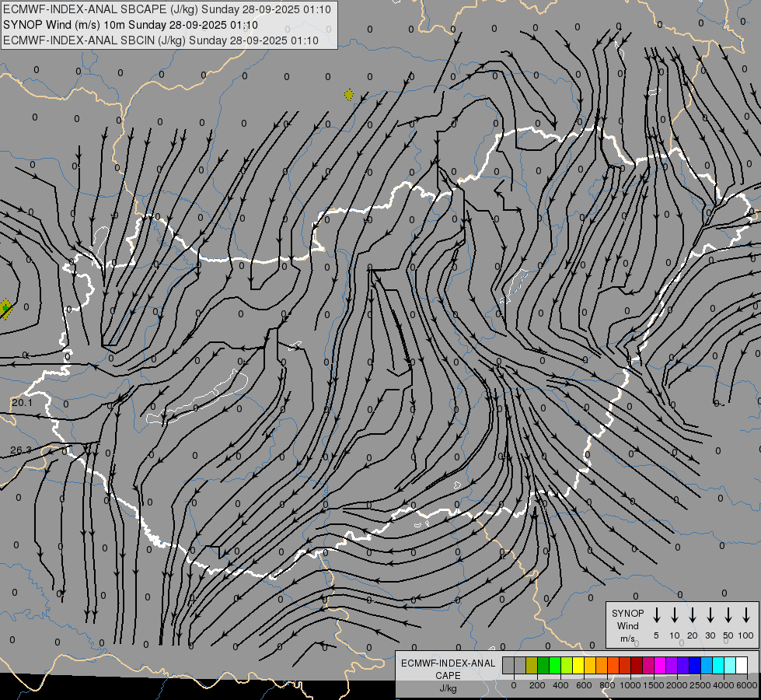Click the '100' label in wind legend
Screen dimensions: 761x700
coord(746,635)
